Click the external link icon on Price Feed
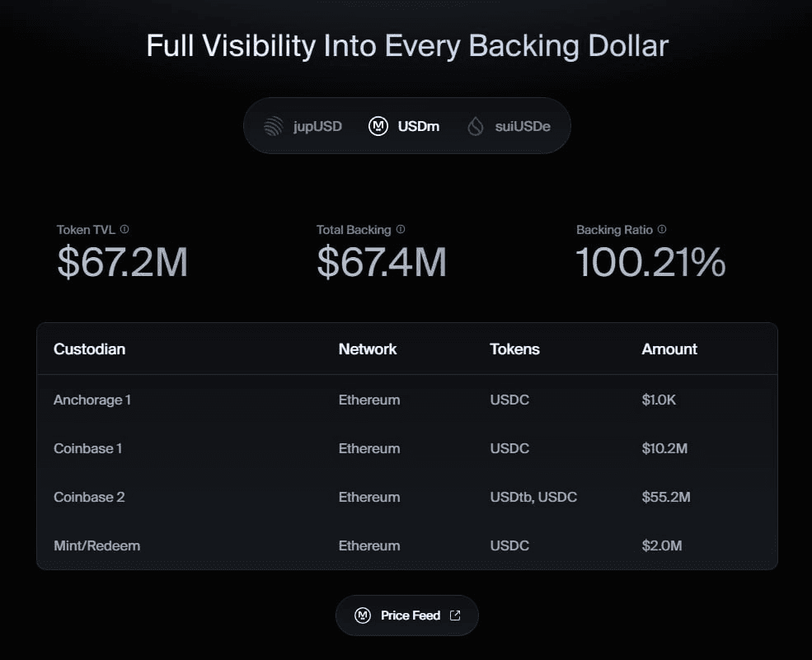Viewport: 812px width, 660px height. (x=455, y=616)
